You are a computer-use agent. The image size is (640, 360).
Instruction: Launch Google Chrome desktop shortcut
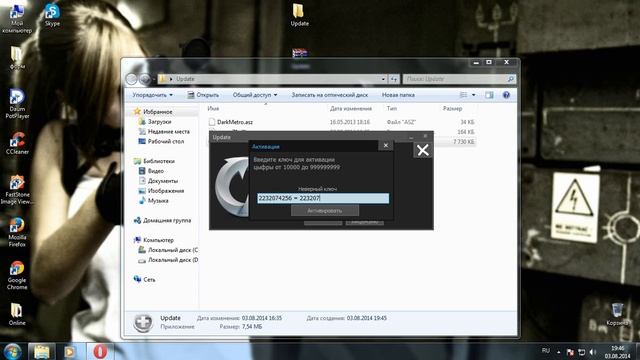click(17, 275)
